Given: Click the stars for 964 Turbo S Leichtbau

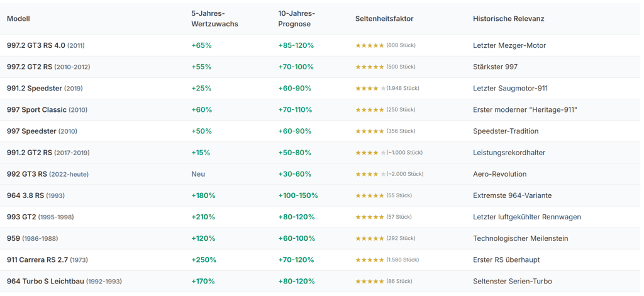Looking at the screenshot, I should (370, 281).
